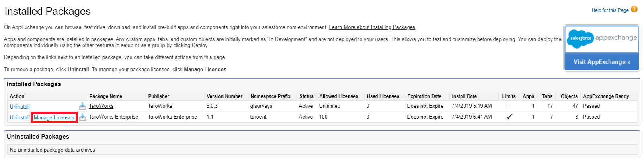Click the Salesforce AppExchange logo
Viewport: 644px width, 168px height.
coord(601,39)
